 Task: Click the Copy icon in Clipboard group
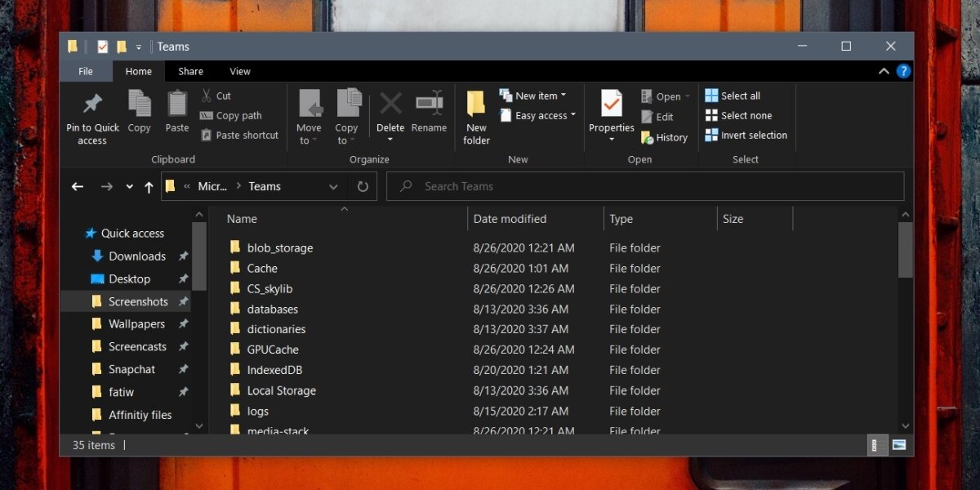tap(139, 105)
